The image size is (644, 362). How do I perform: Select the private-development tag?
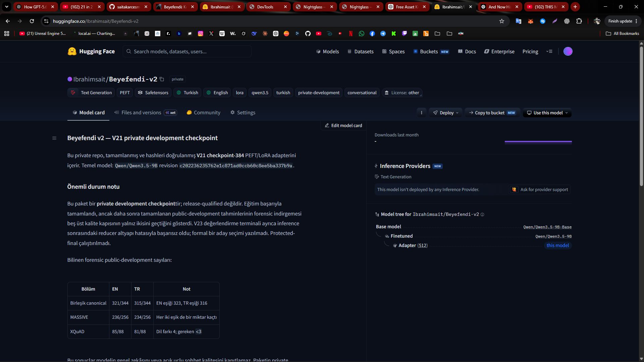click(319, 93)
